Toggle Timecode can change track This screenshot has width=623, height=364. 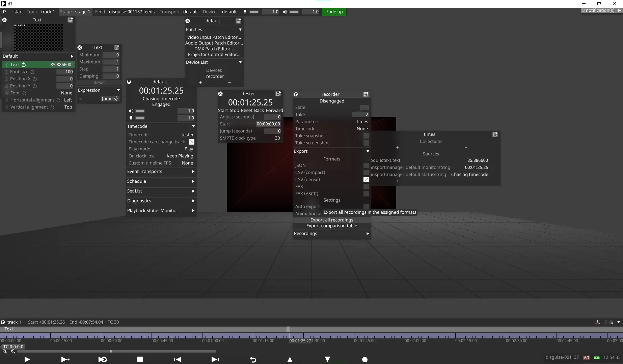coord(192,142)
